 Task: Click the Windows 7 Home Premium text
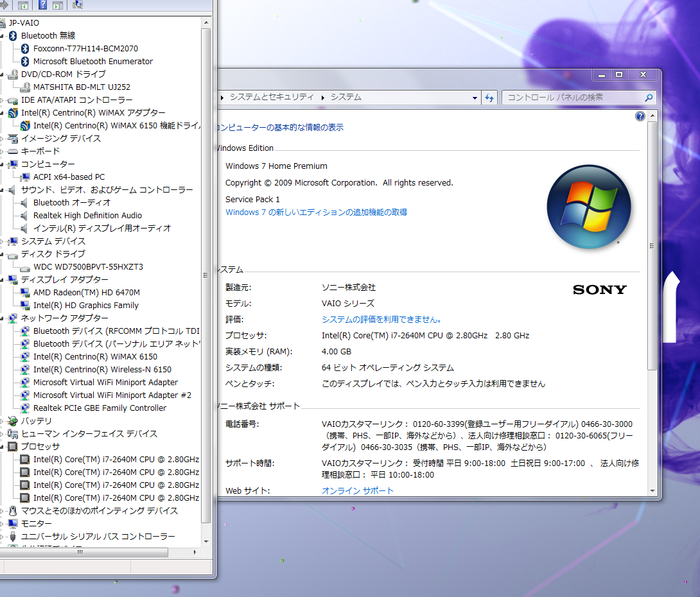[276, 166]
